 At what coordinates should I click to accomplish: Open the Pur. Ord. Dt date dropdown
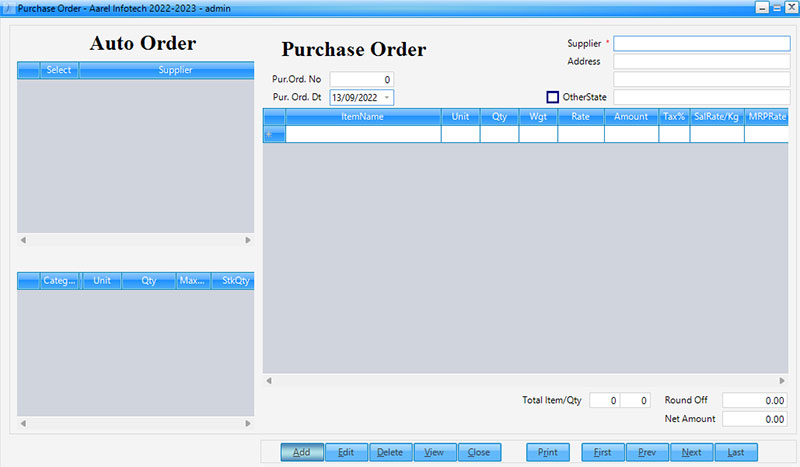click(386, 97)
